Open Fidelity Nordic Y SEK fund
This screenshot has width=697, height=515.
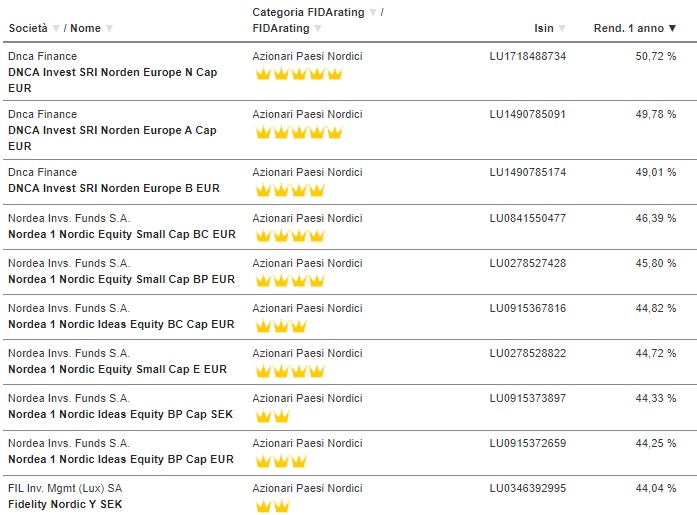pos(65,504)
